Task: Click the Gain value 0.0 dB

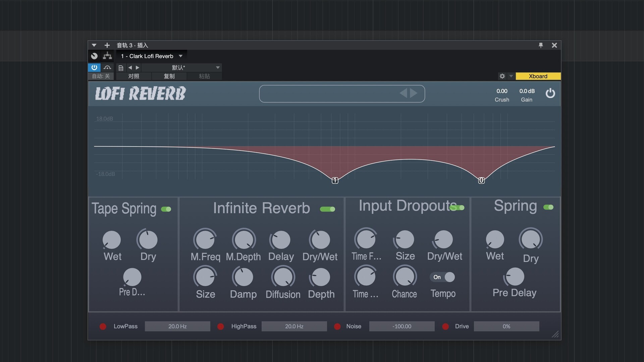Action: coord(527,91)
